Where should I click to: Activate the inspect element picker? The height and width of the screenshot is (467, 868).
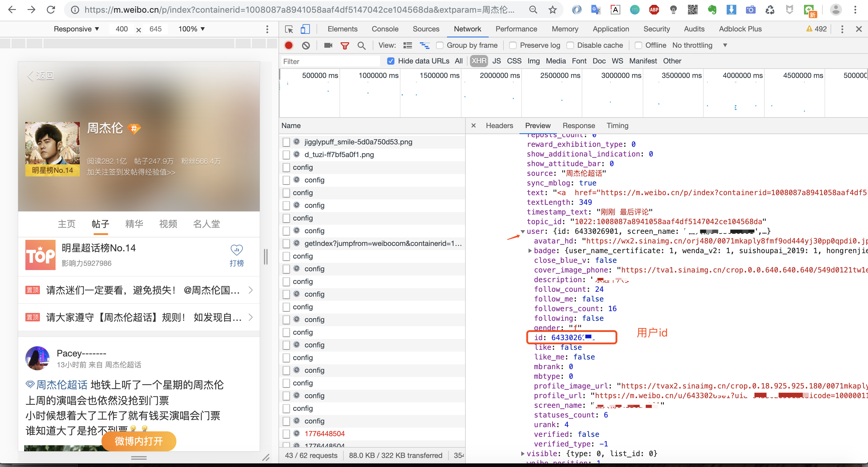click(289, 29)
